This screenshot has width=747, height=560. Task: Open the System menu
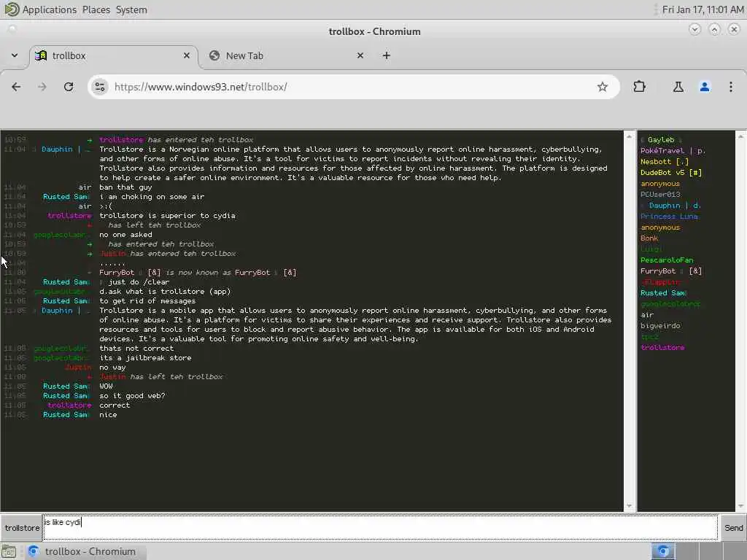pos(131,9)
